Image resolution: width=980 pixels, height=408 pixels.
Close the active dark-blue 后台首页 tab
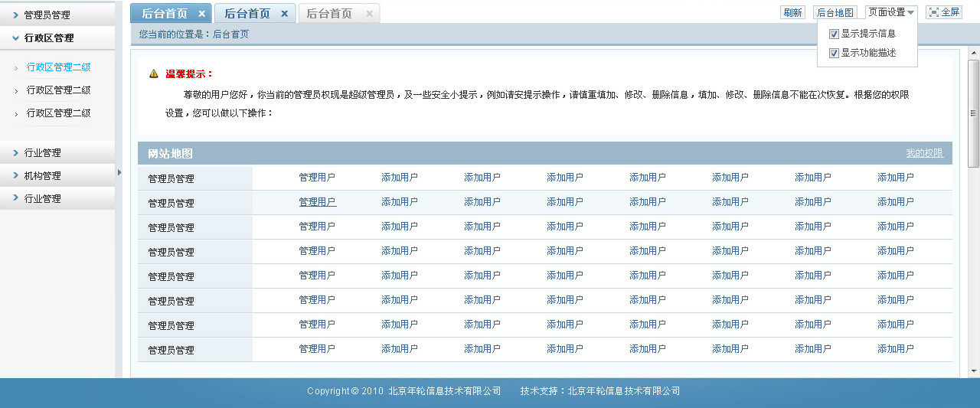tap(201, 14)
